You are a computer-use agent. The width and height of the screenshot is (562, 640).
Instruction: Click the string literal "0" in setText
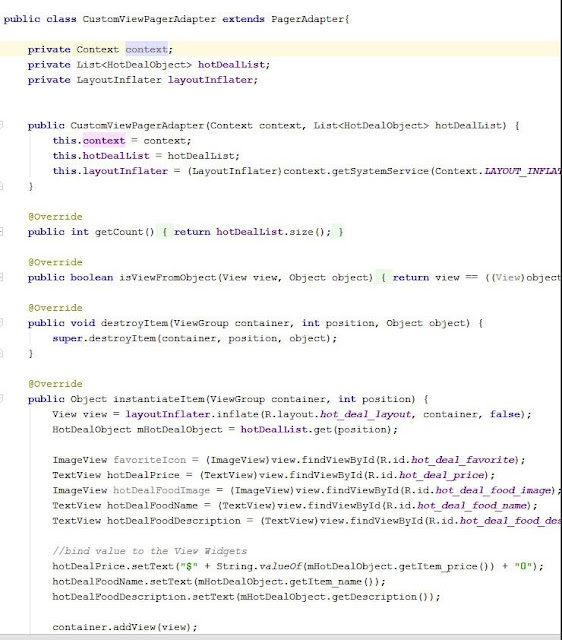point(523,566)
